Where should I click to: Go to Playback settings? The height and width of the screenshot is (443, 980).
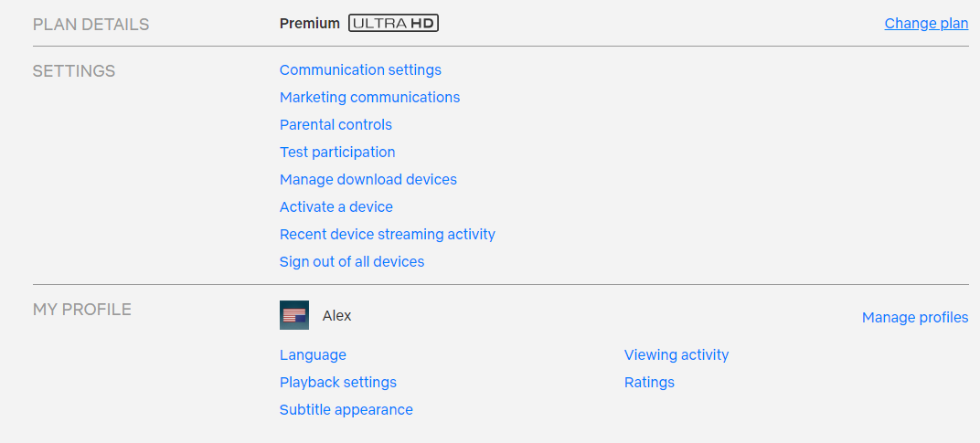(x=338, y=383)
